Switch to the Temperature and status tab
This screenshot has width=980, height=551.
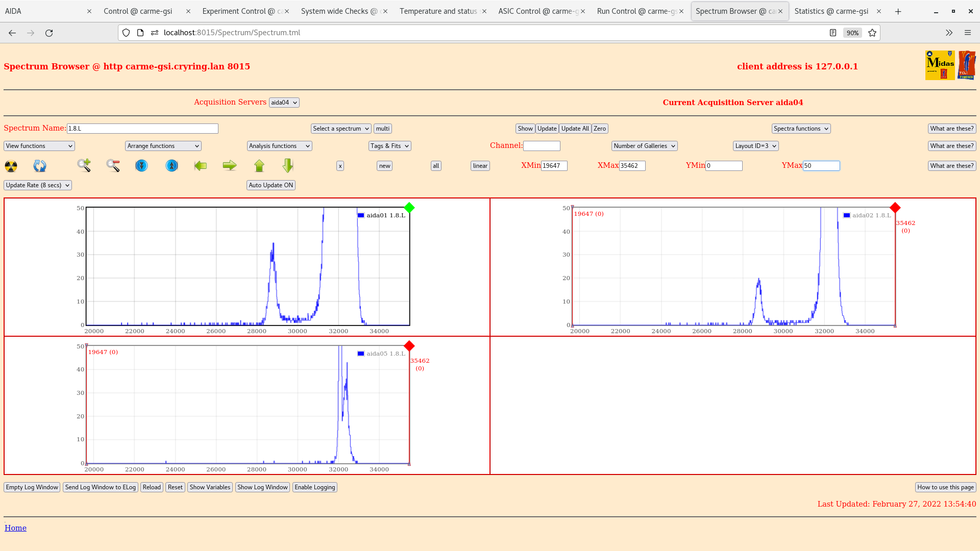[x=438, y=11]
